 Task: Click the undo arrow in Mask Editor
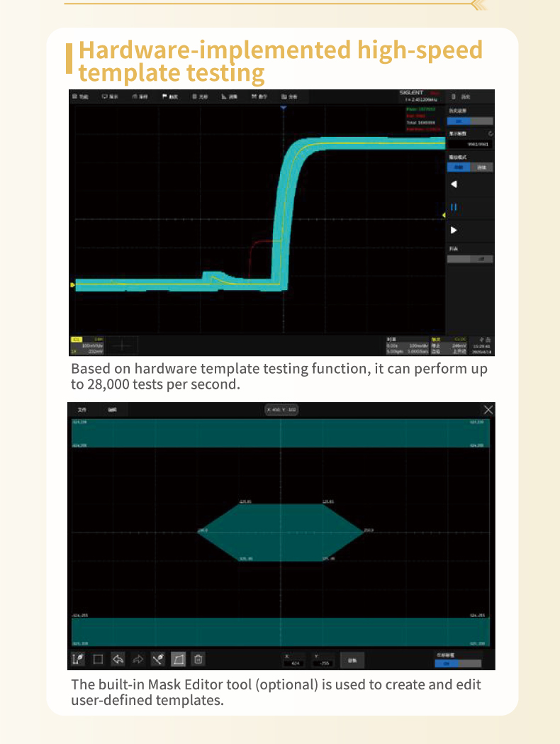(118, 659)
